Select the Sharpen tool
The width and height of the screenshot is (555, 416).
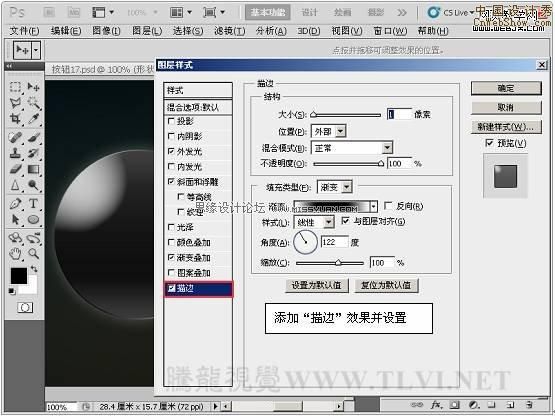pos(15,185)
